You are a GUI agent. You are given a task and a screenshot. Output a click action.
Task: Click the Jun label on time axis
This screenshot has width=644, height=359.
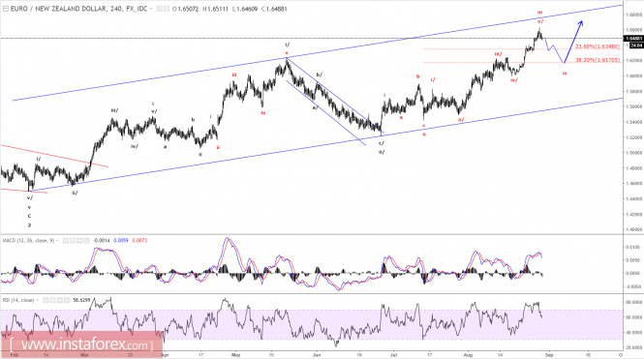pyautogui.click(x=317, y=355)
